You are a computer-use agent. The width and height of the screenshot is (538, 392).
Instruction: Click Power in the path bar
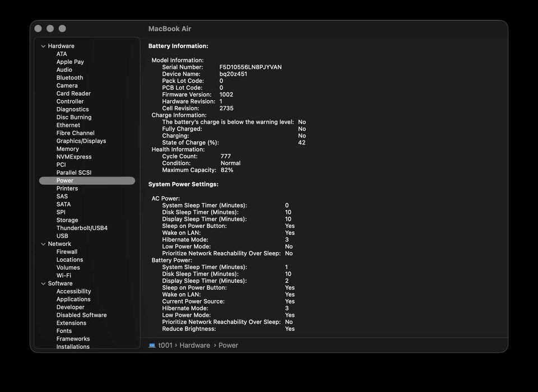tap(228, 346)
